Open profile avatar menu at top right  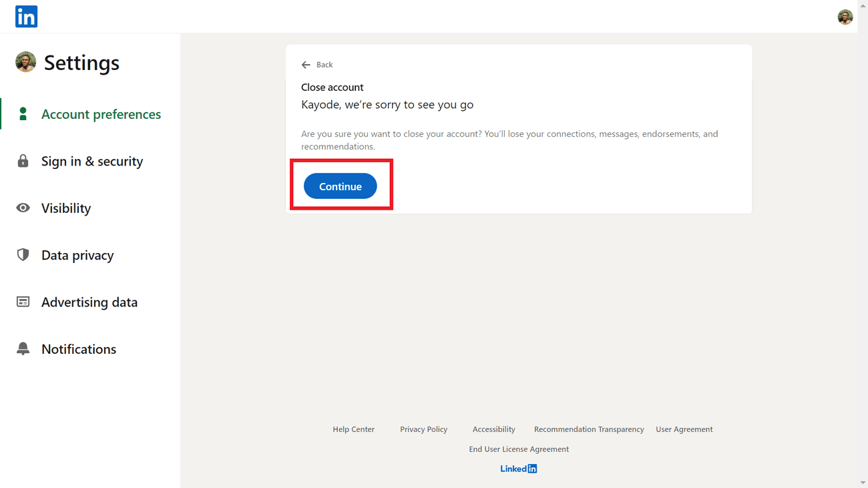845,17
